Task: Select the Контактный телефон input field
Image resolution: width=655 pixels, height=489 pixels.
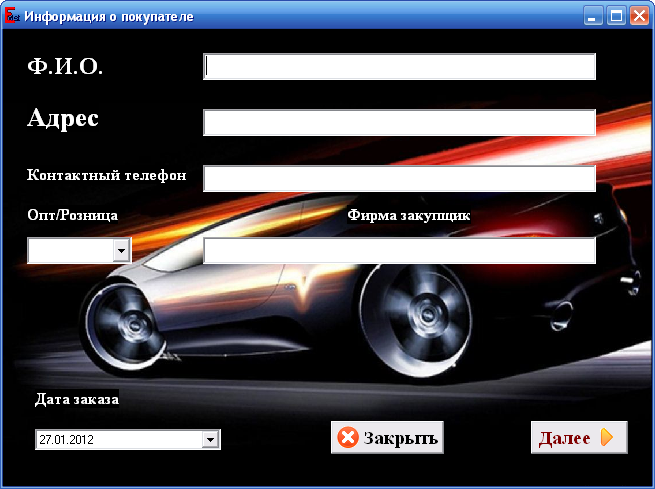Action: (399, 178)
